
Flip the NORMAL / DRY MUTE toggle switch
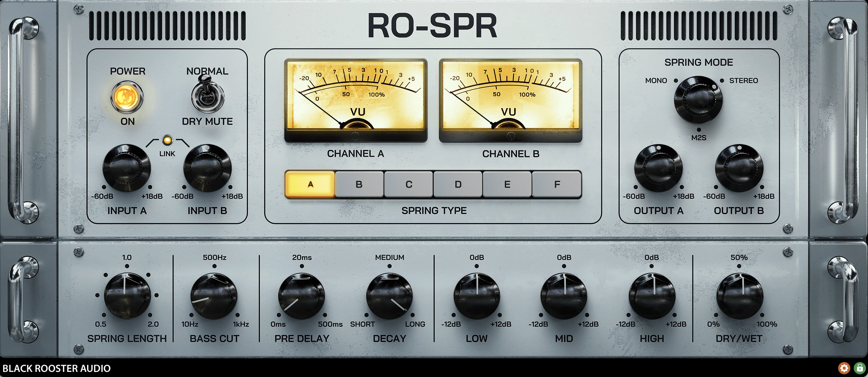coord(207,95)
